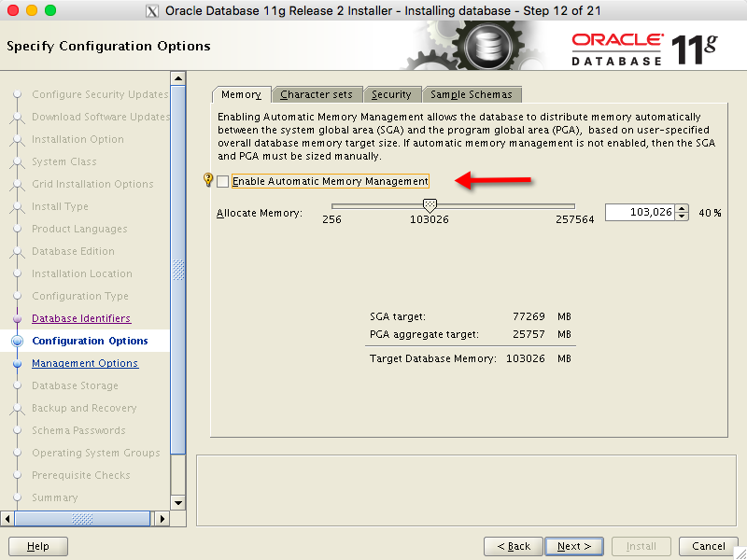Viewport: 747px width, 560px height.
Task: Click the X11 icon in the title bar
Action: 152,10
